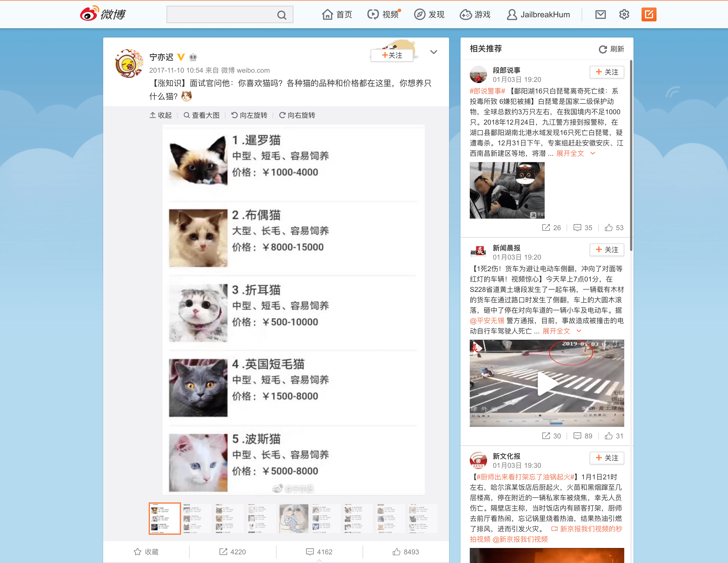Open 发现 in the top navigation

point(429,15)
